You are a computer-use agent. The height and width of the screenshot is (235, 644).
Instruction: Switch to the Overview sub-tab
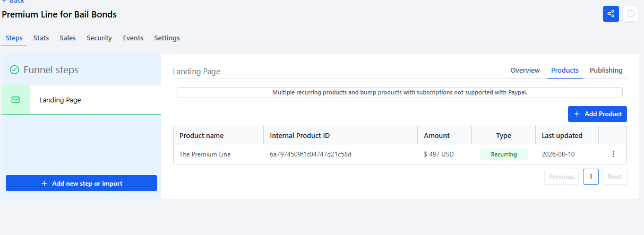(x=525, y=71)
